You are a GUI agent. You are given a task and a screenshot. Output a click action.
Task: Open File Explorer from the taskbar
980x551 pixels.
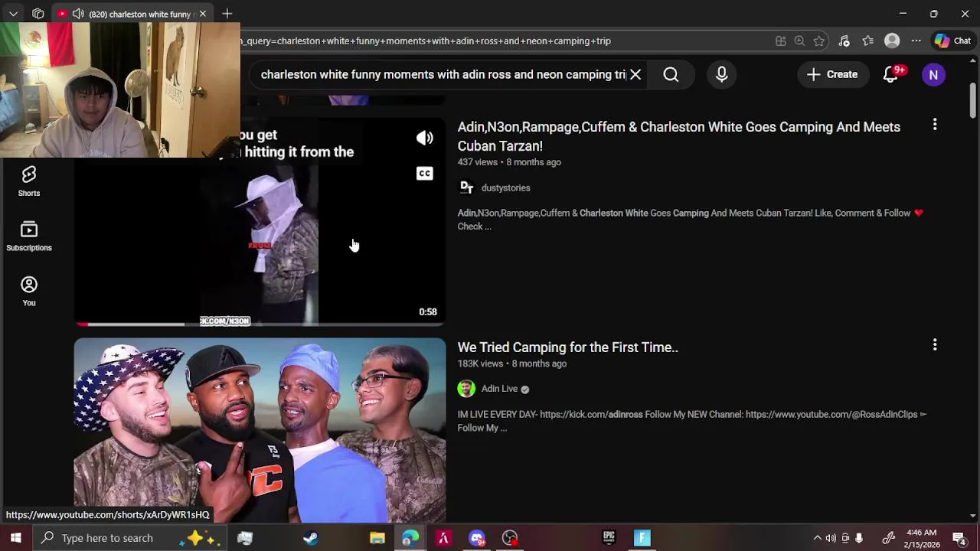[x=377, y=538]
